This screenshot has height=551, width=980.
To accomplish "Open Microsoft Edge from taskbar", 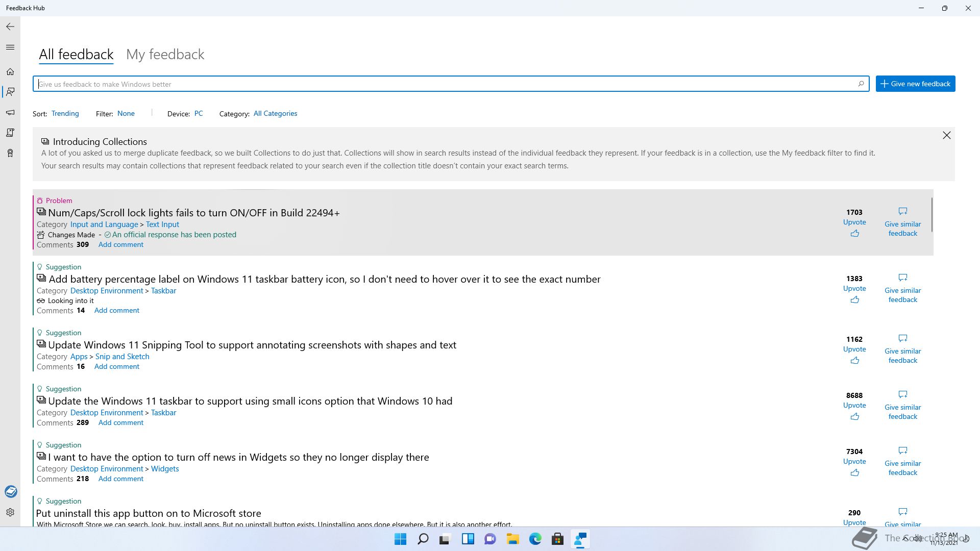I will [535, 539].
